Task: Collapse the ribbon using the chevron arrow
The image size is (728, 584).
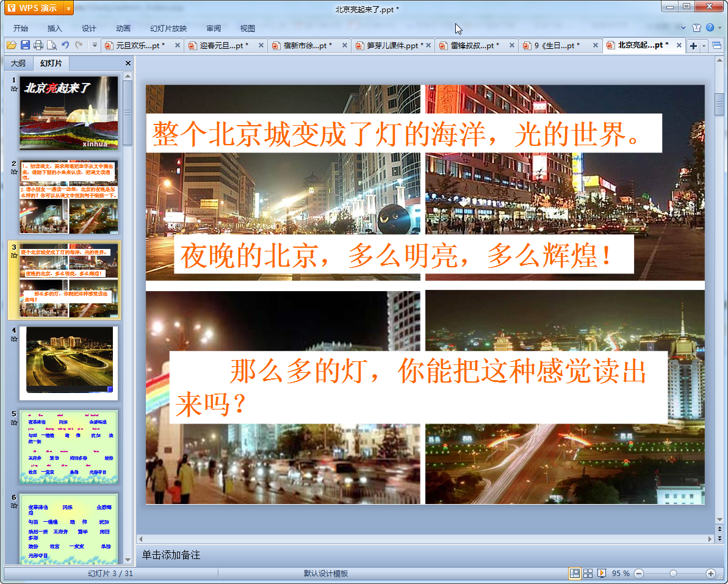Action: 683,28
